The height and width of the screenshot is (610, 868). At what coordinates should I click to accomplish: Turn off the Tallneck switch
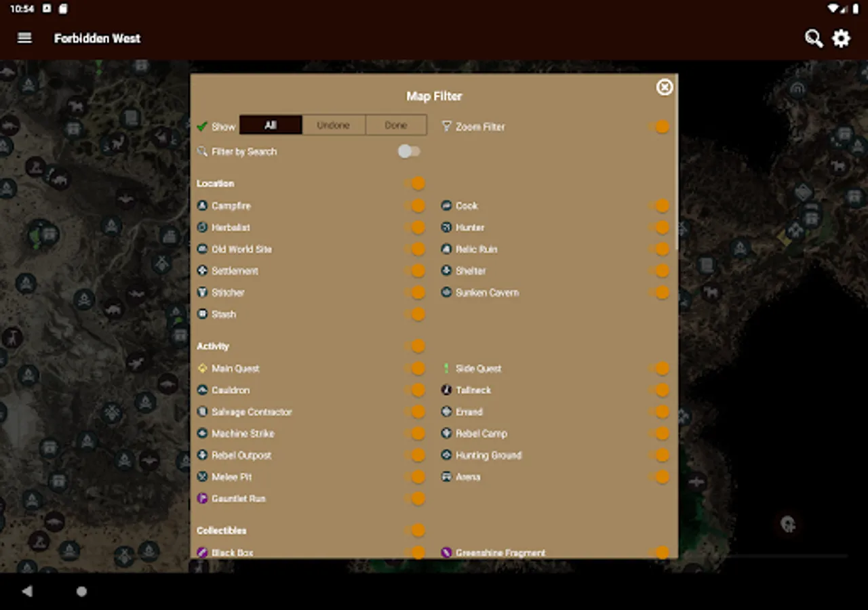tap(658, 390)
